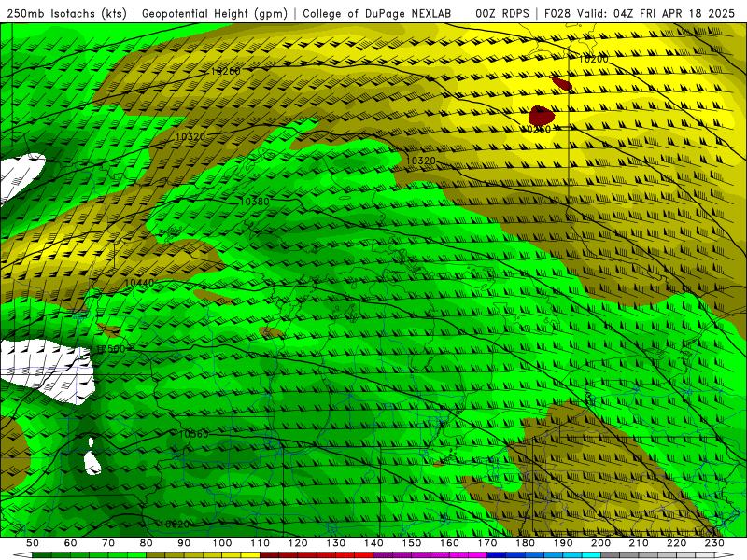Image resolution: width=747 pixels, height=560 pixels.
Task: Click the legend value 50
Action: coord(32,543)
